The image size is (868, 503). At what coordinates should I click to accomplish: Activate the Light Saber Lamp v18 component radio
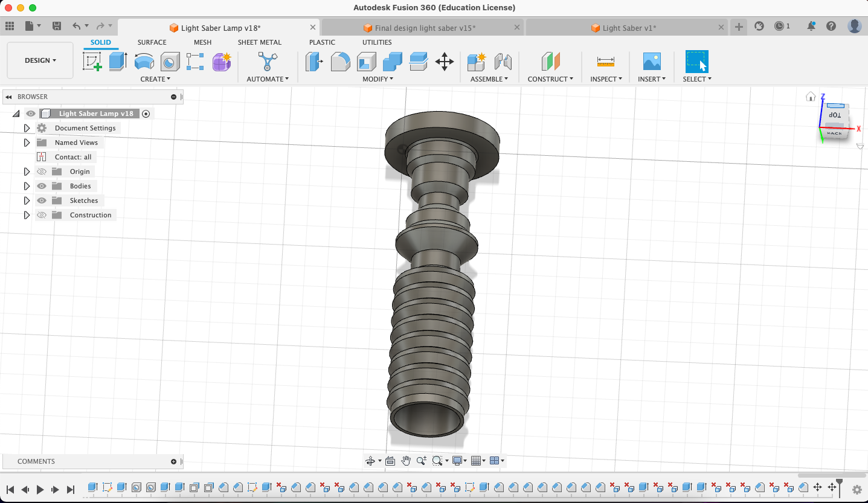pyautogui.click(x=146, y=114)
